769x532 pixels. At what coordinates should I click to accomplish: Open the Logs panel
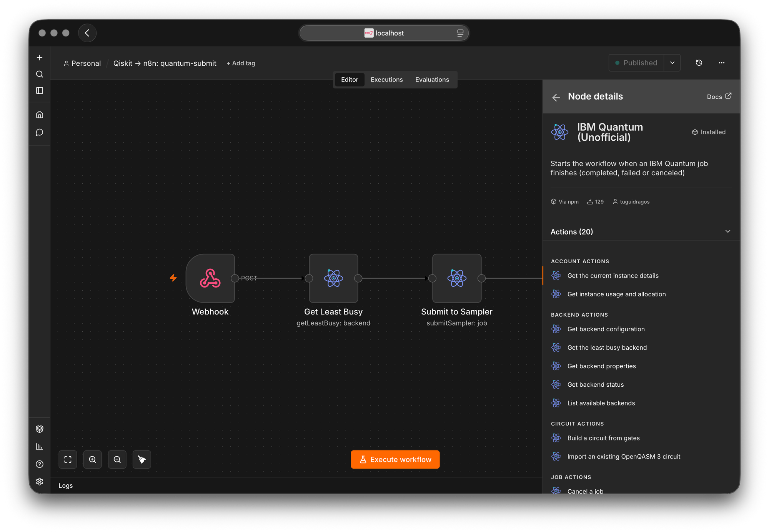point(66,486)
